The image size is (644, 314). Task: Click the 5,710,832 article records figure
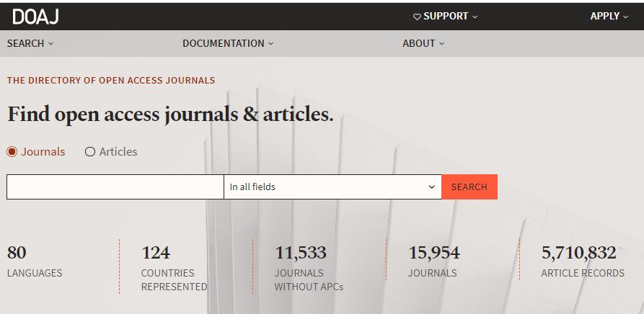(x=578, y=253)
